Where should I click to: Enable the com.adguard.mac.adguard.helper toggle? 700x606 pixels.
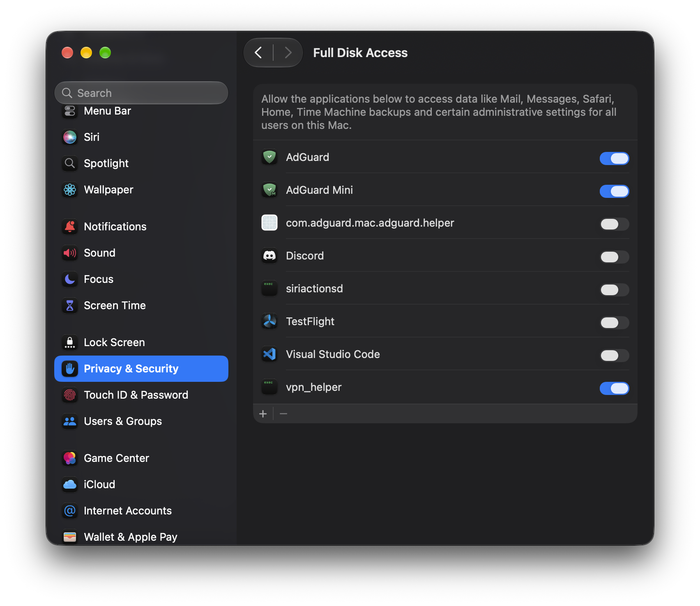coord(614,224)
